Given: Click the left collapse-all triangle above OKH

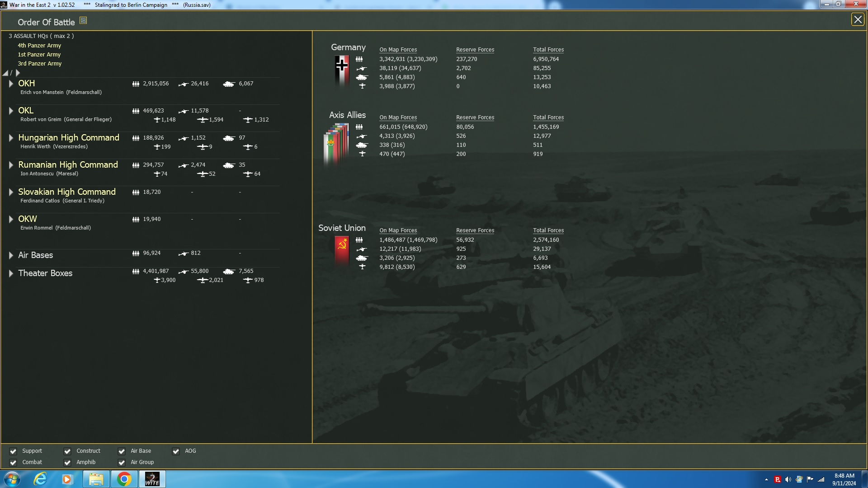Looking at the screenshot, I should tap(5, 73).
